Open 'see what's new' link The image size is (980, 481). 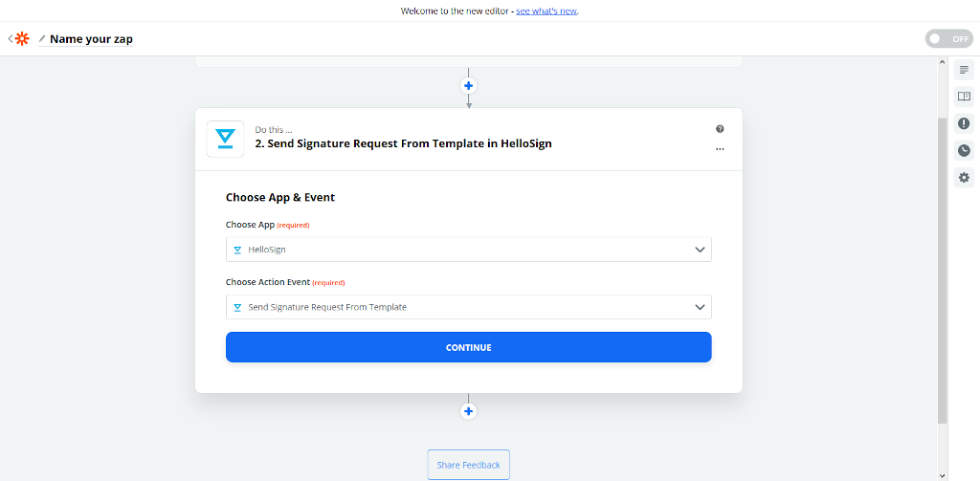[546, 11]
